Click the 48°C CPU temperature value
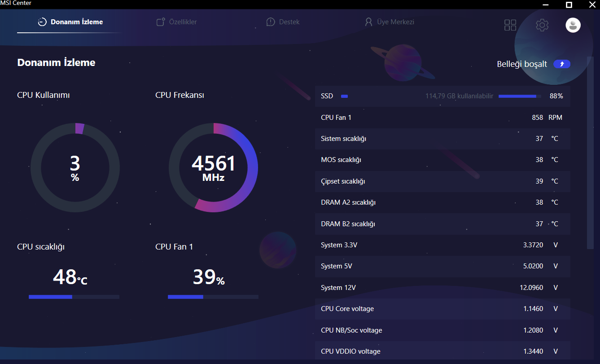The height and width of the screenshot is (364, 600). (x=70, y=277)
